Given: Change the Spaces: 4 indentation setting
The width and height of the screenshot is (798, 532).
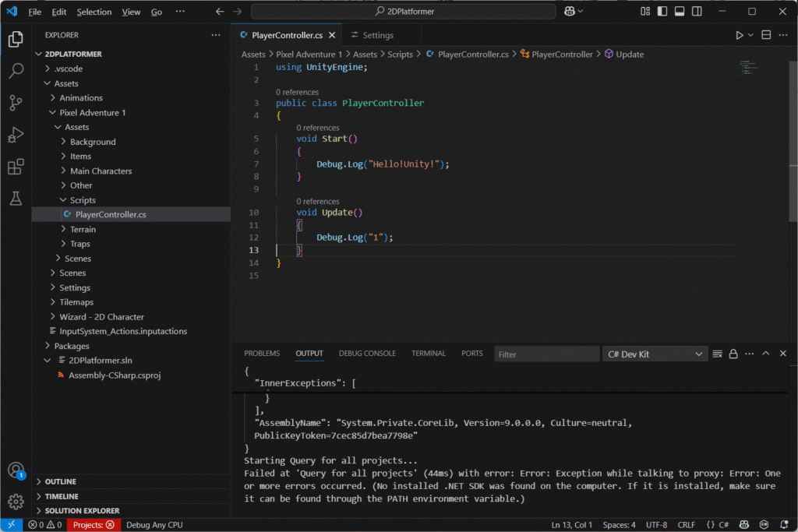Looking at the screenshot, I should [x=619, y=524].
